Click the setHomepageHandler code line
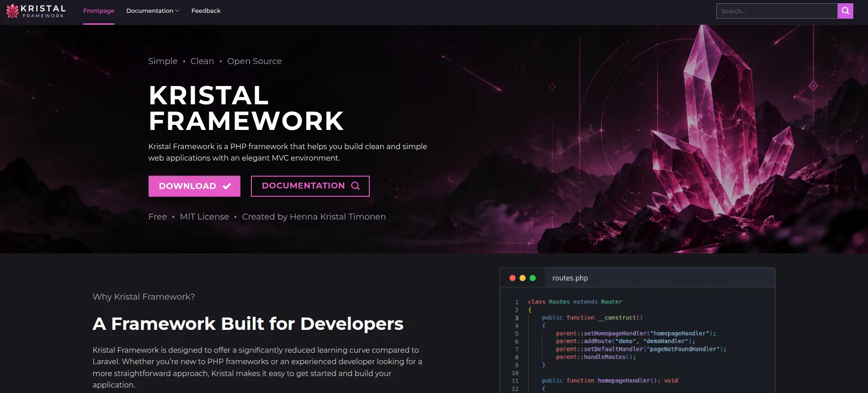The image size is (868, 393). tap(636, 334)
